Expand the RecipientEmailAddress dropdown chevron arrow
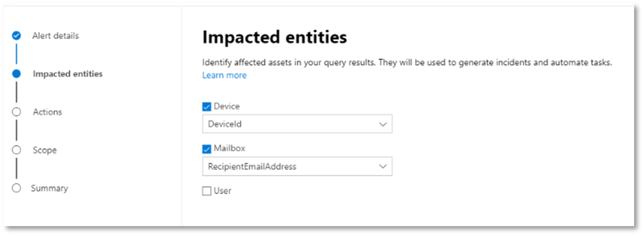This screenshot has height=236, width=644. click(383, 167)
